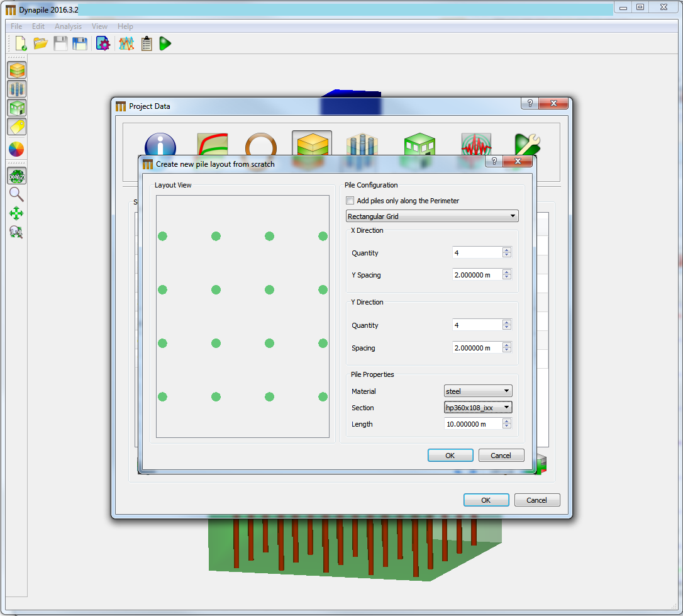The width and height of the screenshot is (683, 616).
Task: Run the analysis with the green play icon
Action: tap(165, 43)
